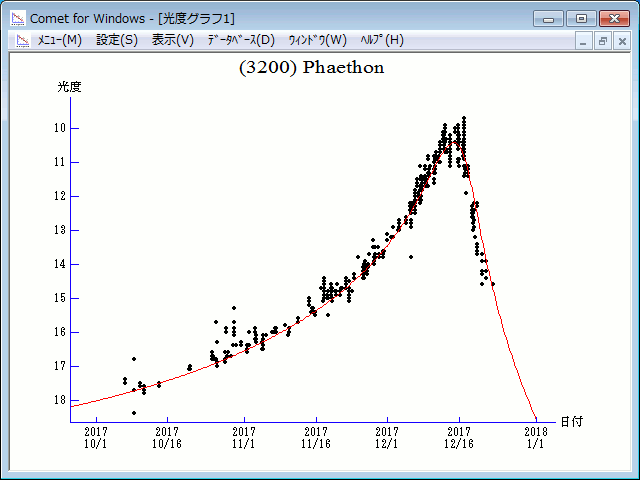Restore down the inner graph child window

coord(603,41)
